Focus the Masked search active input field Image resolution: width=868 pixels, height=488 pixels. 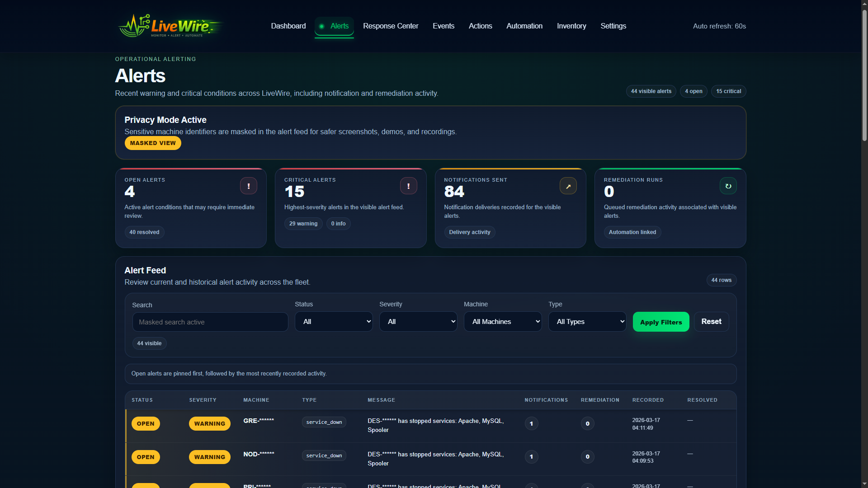210,322
